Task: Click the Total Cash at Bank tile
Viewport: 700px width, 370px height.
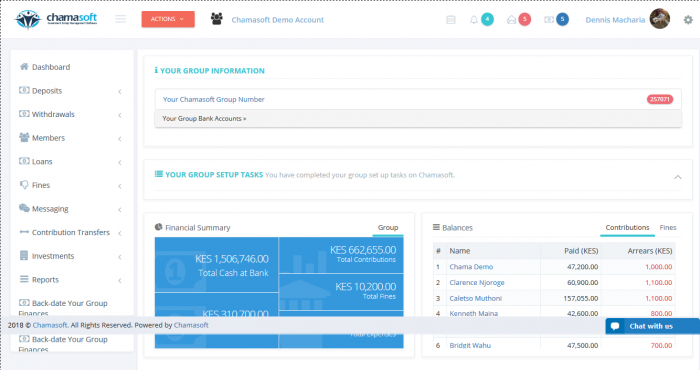Action: 217,265
